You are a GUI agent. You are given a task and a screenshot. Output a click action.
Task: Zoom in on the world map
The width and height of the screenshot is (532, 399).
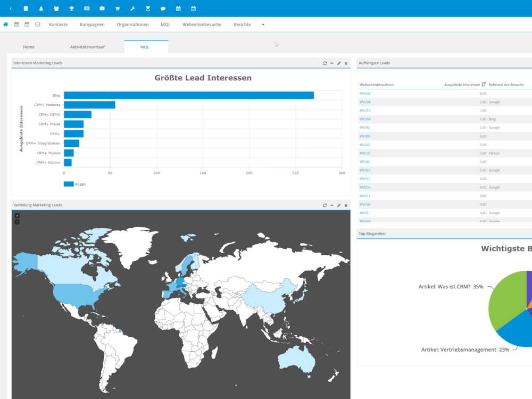tap(17, 216)
